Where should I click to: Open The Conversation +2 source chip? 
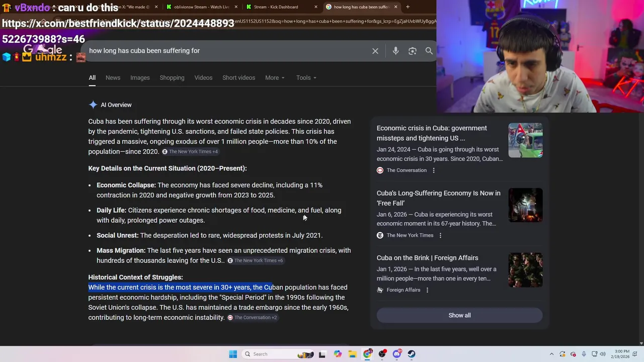[252, 317]
